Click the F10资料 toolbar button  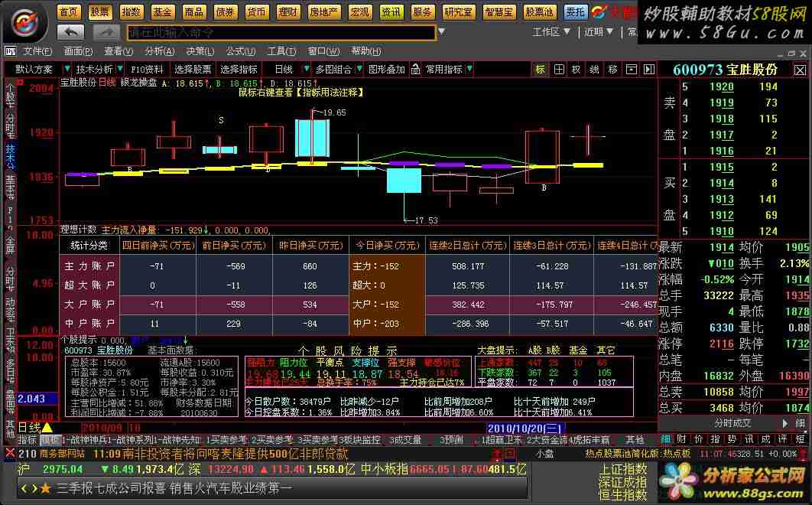click(x=147, y=69)
